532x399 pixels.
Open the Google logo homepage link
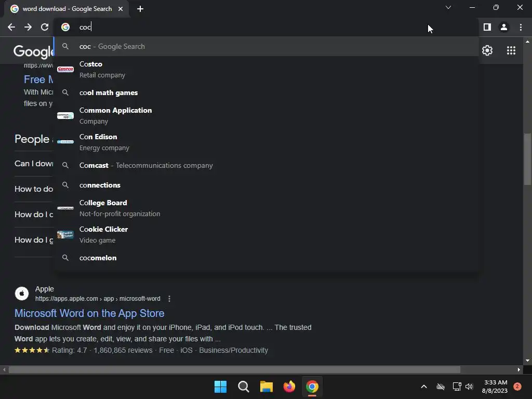(33, 51)
